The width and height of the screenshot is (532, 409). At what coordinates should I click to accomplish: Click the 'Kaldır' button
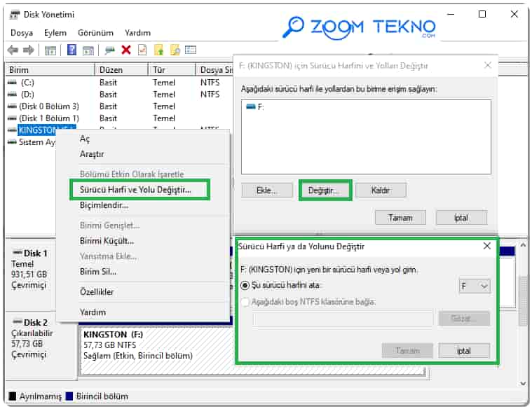coord(381,190)
